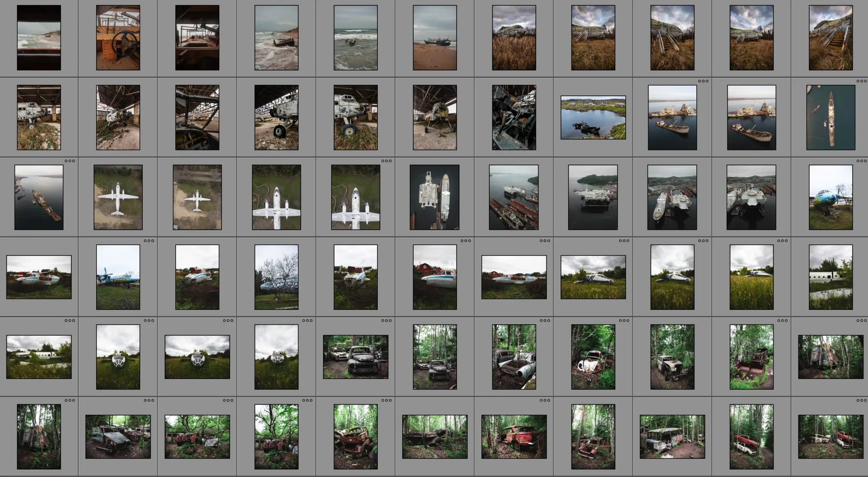Select the boat on the sandy beach photo
Screen dimensions: 868x477
click(435, 38)
